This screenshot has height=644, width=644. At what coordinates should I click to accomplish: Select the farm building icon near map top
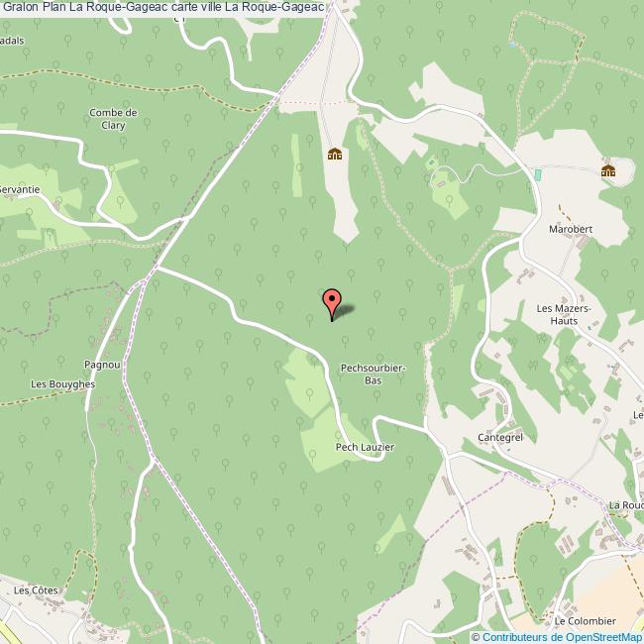click(x=335, y=154)
